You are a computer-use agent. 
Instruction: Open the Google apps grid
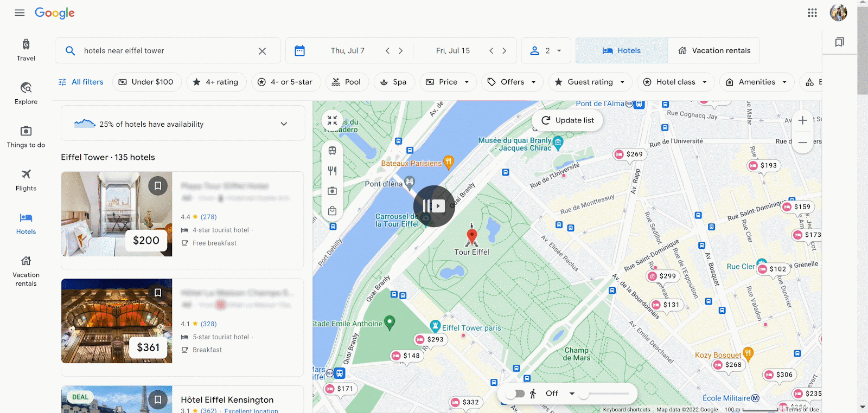(x=812, y=12)
